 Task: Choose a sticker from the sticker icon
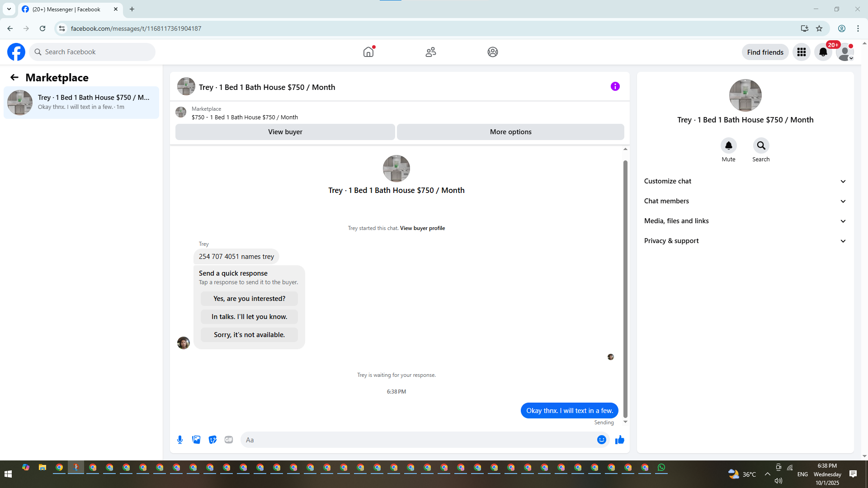pyautogui.click(x=212, y=440)
